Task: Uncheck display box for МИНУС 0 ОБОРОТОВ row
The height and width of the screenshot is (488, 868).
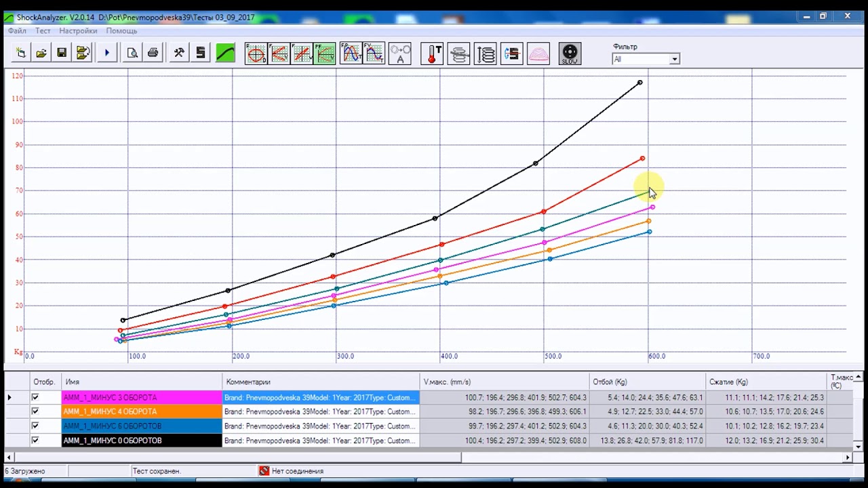Action: [35, 441]
